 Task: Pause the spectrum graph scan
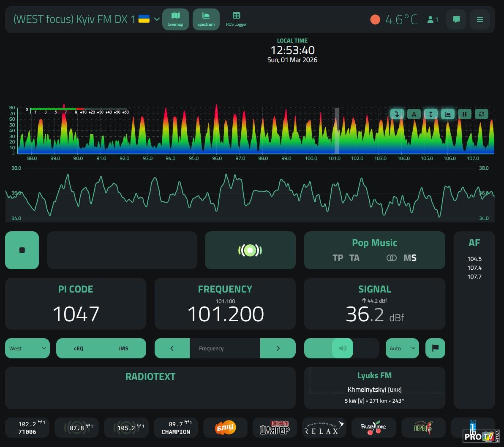pyautogui.click(x=464, y=114)
